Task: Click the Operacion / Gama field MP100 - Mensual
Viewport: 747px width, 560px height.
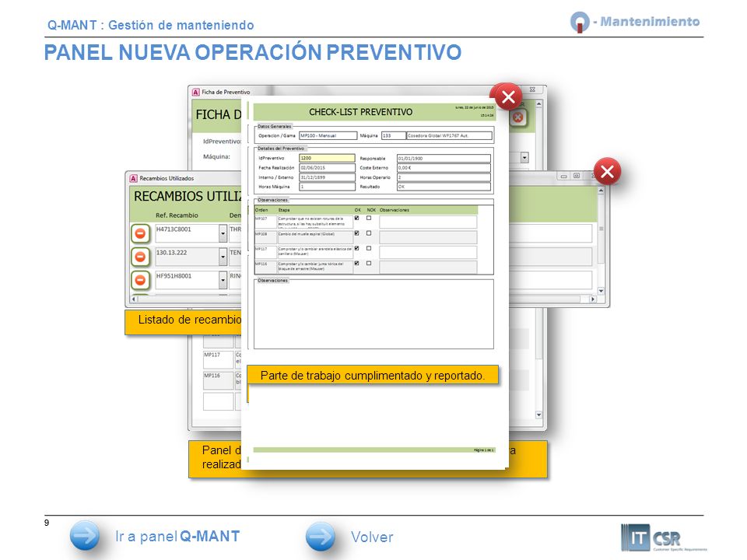Action: tap(328, 135)
